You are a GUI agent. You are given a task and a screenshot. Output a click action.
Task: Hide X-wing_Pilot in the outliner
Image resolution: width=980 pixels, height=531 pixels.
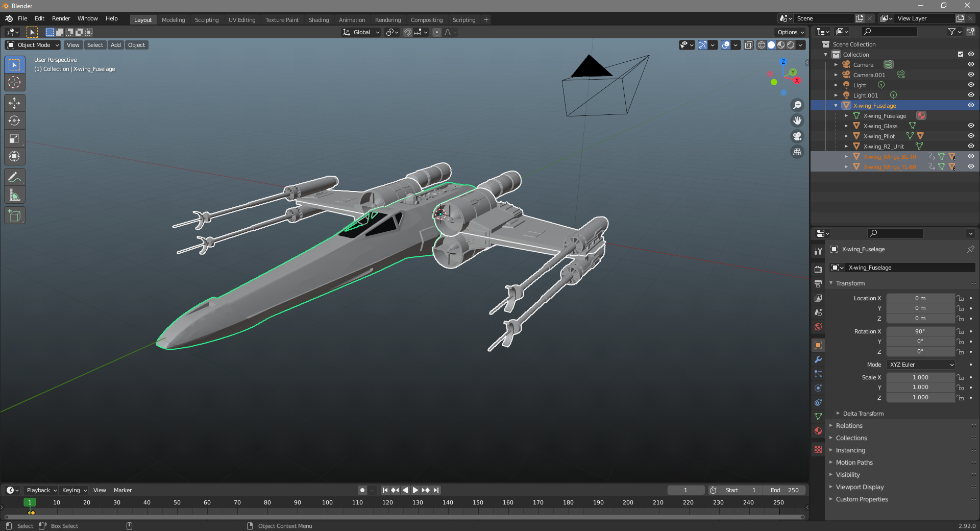970,136
